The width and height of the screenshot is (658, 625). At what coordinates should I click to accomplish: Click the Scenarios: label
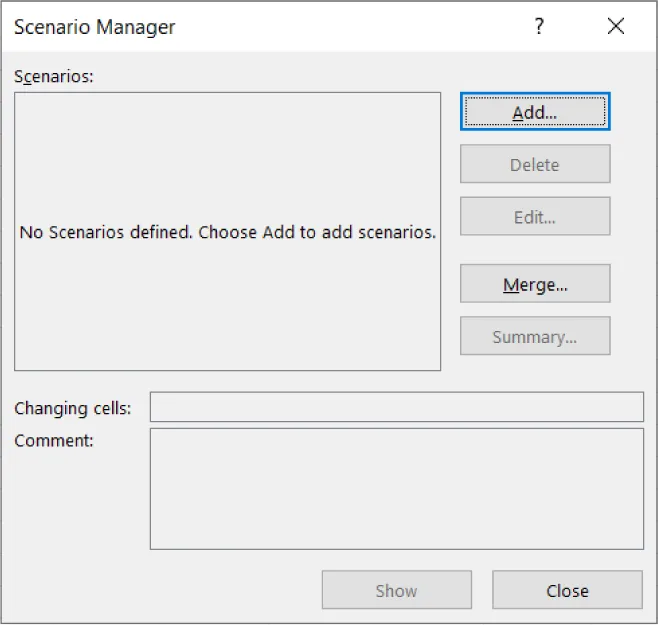click(x=53, y=76)
